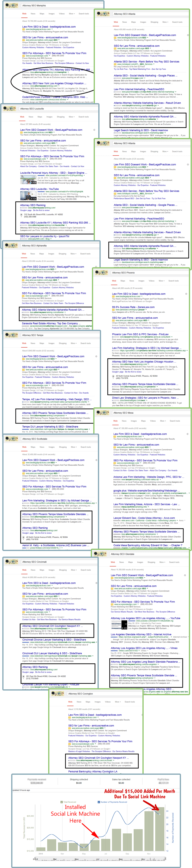Expand the More menu in the Glendale search

coord(162,562)
